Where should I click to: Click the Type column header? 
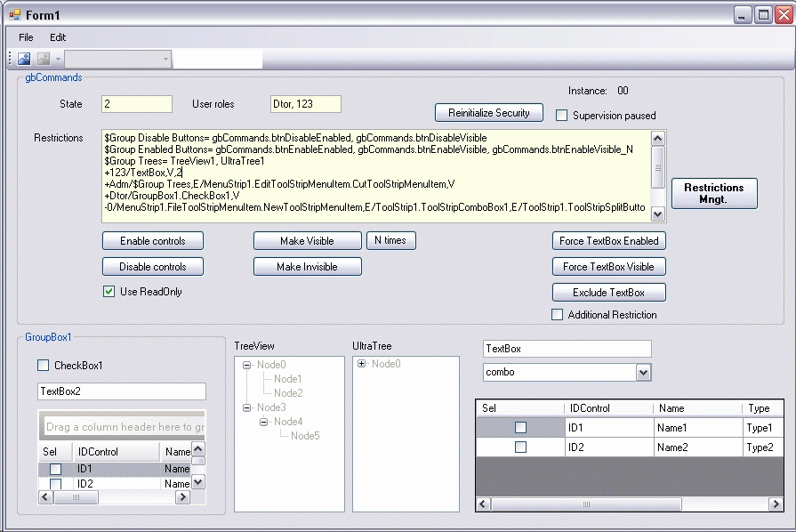click(x=762, y=408)
